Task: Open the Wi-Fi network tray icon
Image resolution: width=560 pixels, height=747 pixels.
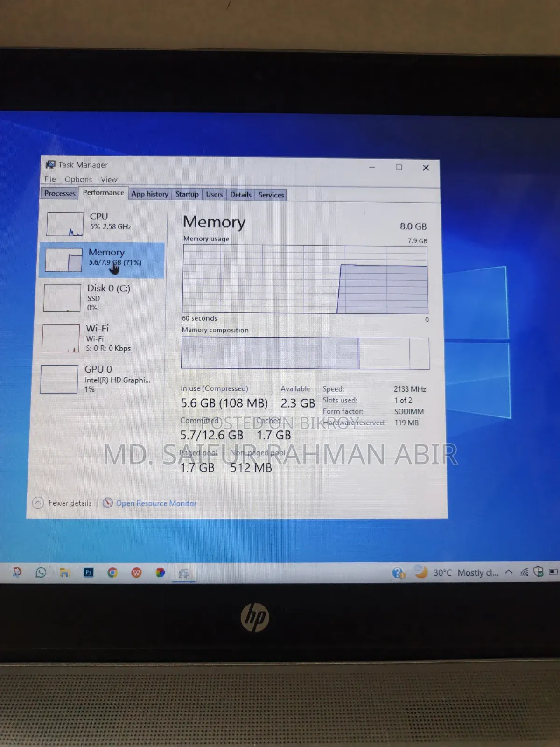Action: coord(524,572)
